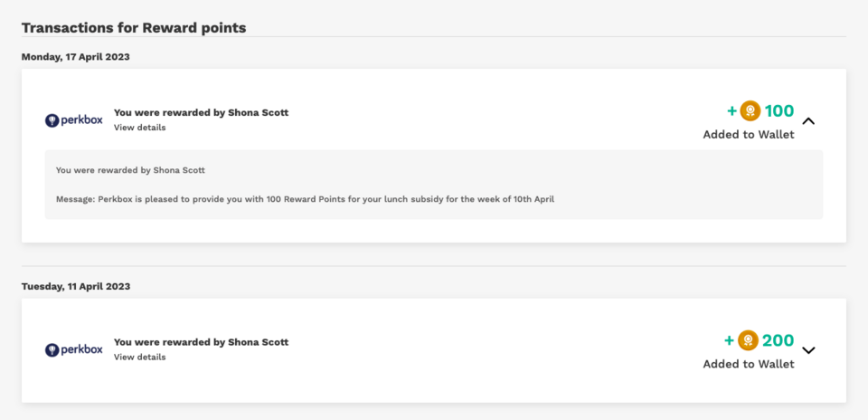This screenshot has width=868, height=420.
Task: Click the green plus sign before 100 points
Action: [732, 111]
